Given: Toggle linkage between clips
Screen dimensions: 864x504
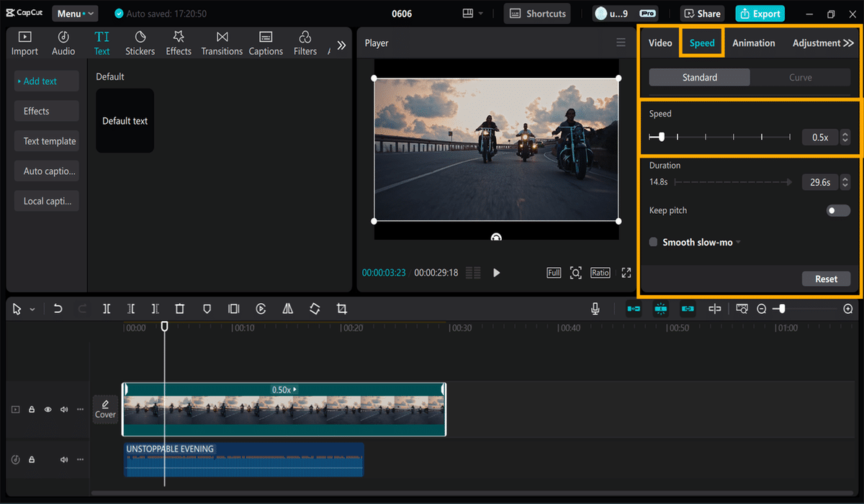Looking at the screenshot, I should tap(688, 309).
